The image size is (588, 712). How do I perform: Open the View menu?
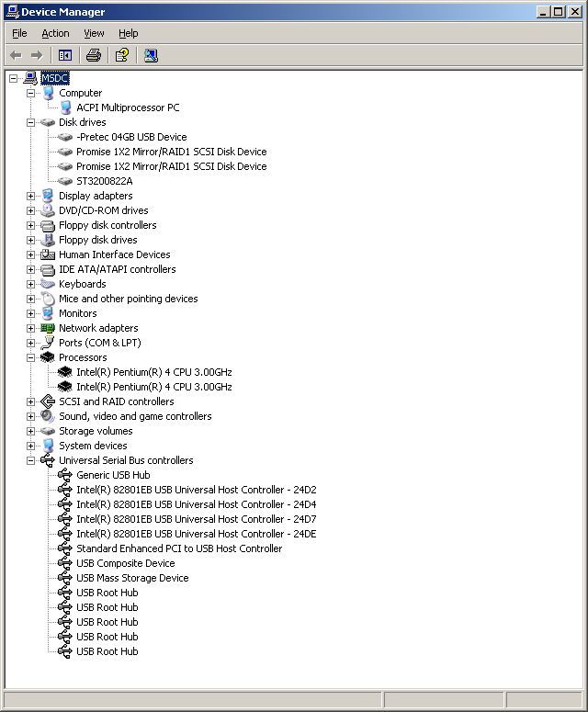click(94, 33)
